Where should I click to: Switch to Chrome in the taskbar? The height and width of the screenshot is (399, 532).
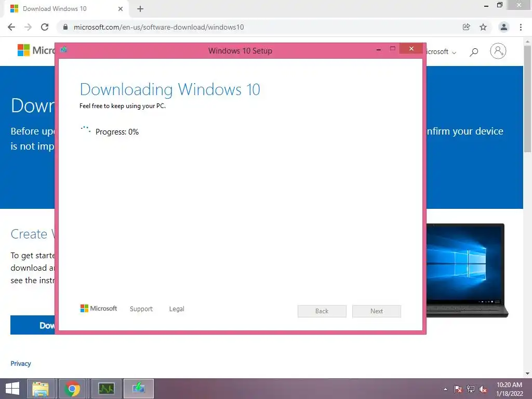coord(72,389)
